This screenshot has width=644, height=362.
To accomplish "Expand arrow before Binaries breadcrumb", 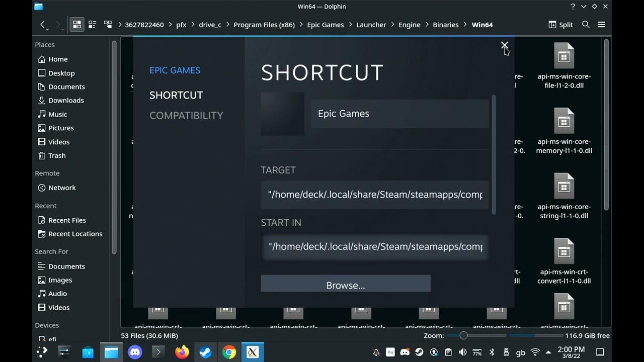I will [427, 25].
